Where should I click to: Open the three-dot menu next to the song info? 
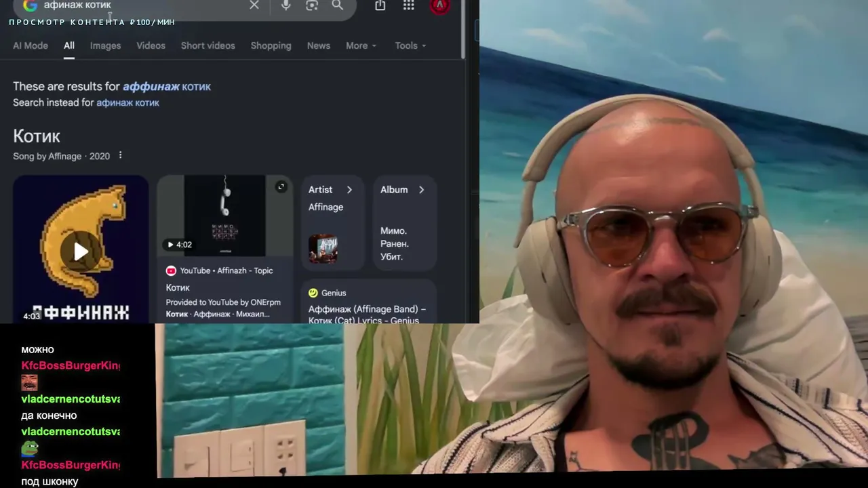[x=120, y=155]
